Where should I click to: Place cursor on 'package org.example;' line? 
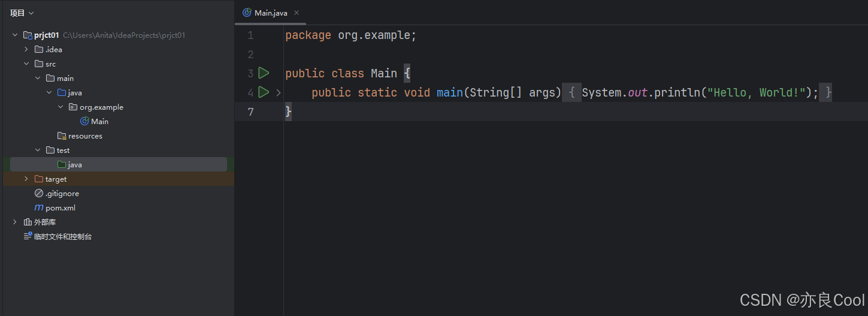pos(350,35)
